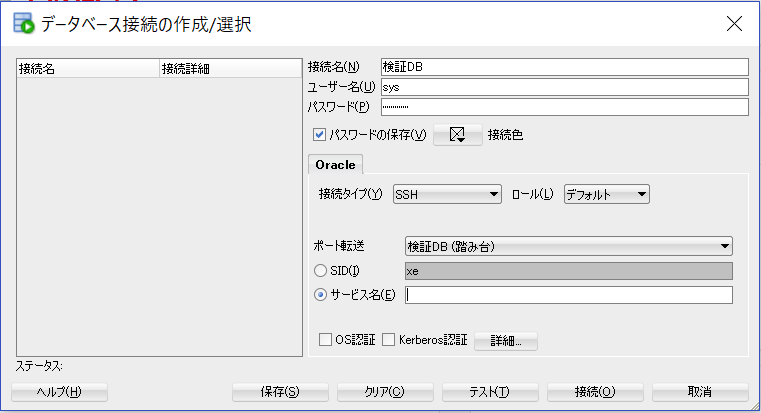Click the disabled SID field showing xe
This screenshot has height=413, width=761.
point(569,271)
